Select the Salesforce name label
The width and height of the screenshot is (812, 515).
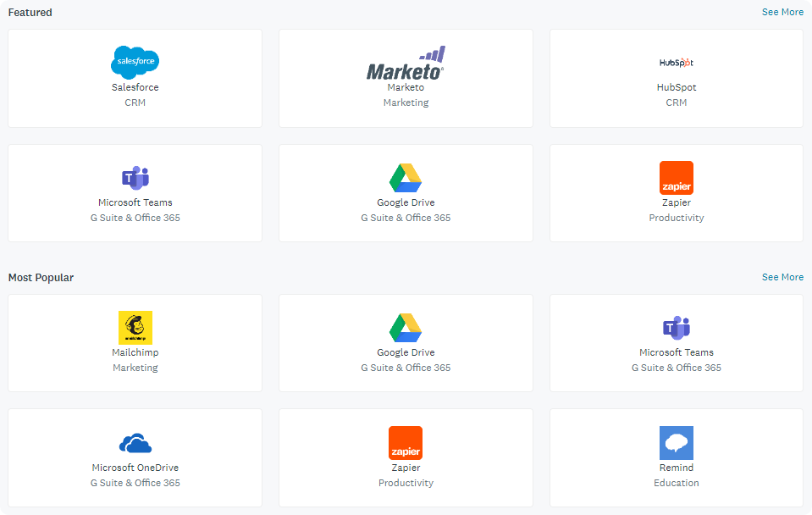(135, 87)
